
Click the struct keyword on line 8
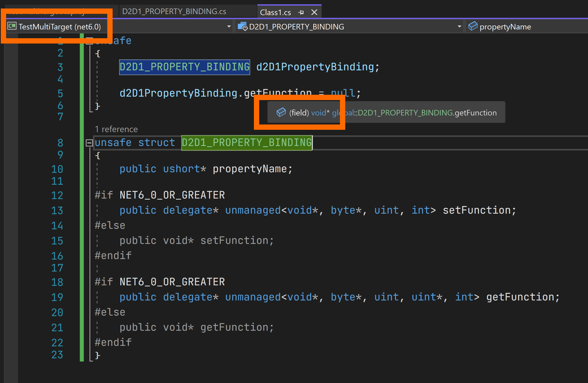157,143
